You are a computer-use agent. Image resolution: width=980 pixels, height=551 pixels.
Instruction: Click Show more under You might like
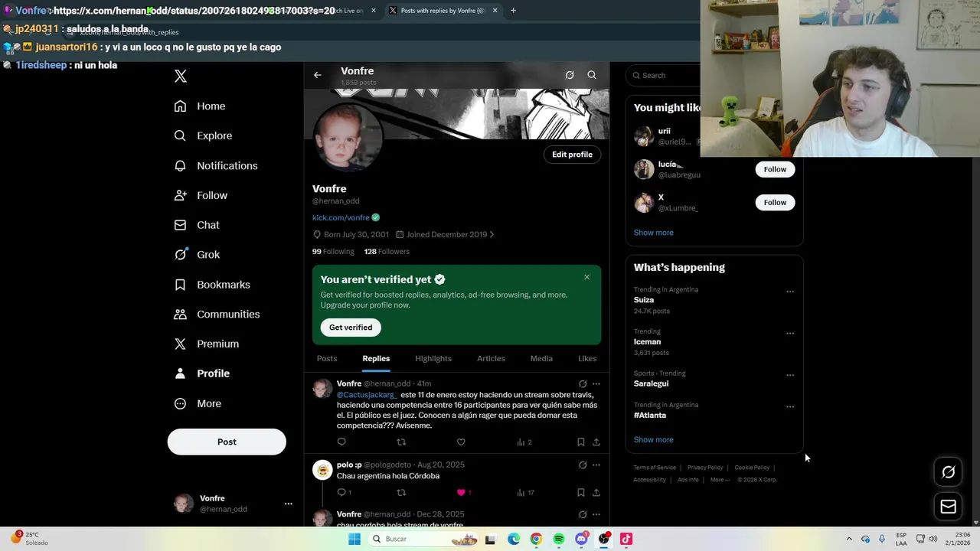coord(653,233)
